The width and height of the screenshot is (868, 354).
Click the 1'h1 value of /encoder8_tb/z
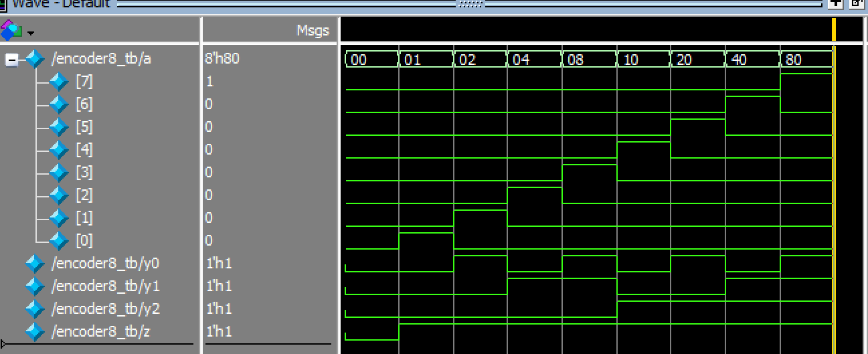219,332
